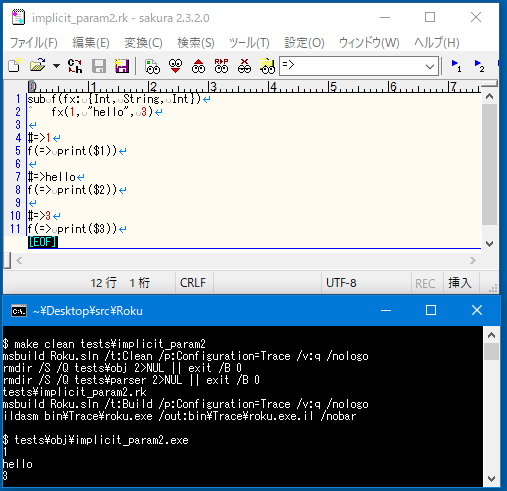The height and width of the screenshot is (491, 507).
Task: Click on comment line #=>hello
Action: 52,177
